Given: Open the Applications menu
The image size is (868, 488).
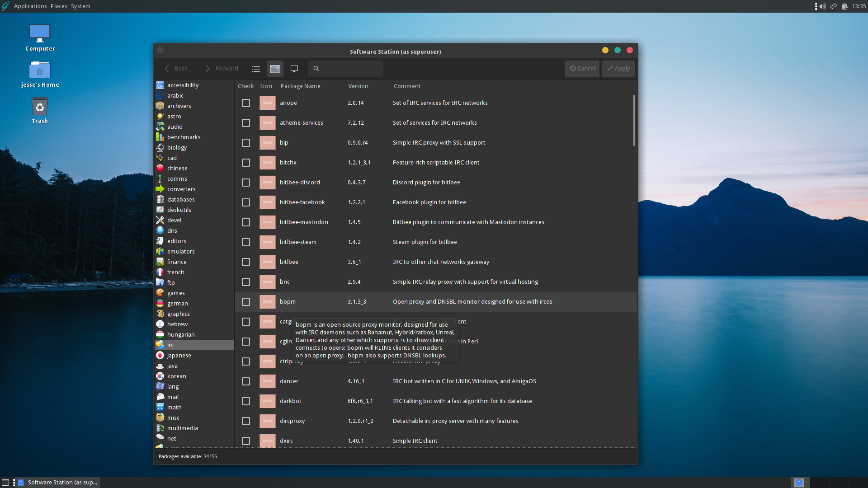Looking at the screenshot, I should 30,6.
